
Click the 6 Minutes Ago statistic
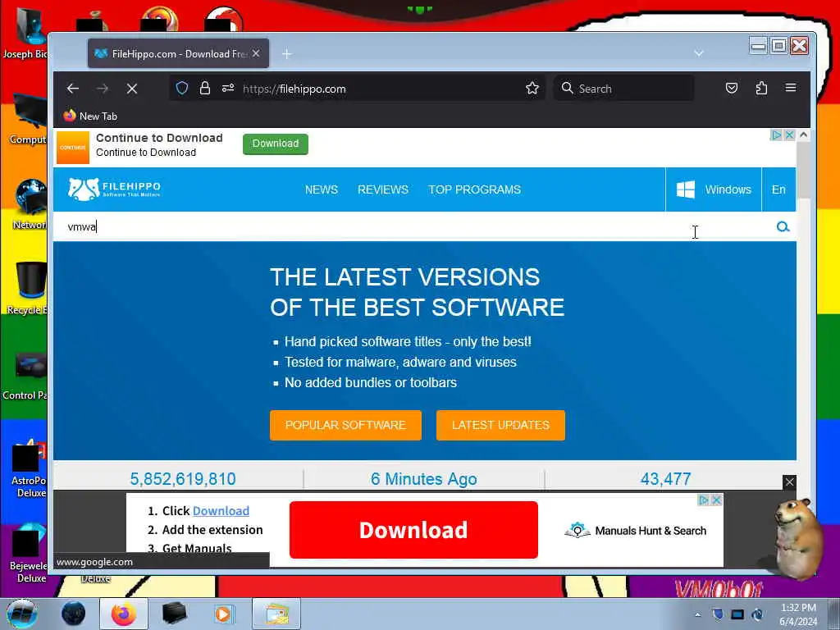[424, 479]
